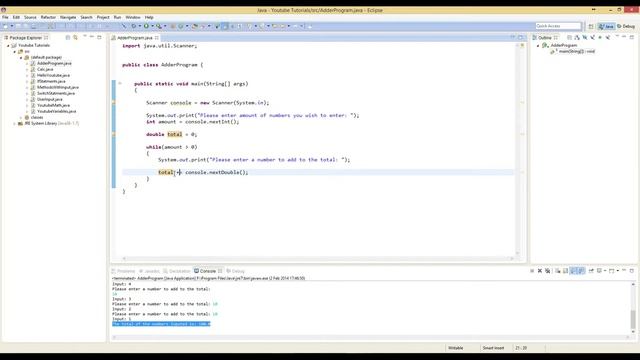
Task: Open Calc.java in Package Explorer
Action: coord(45,69)
